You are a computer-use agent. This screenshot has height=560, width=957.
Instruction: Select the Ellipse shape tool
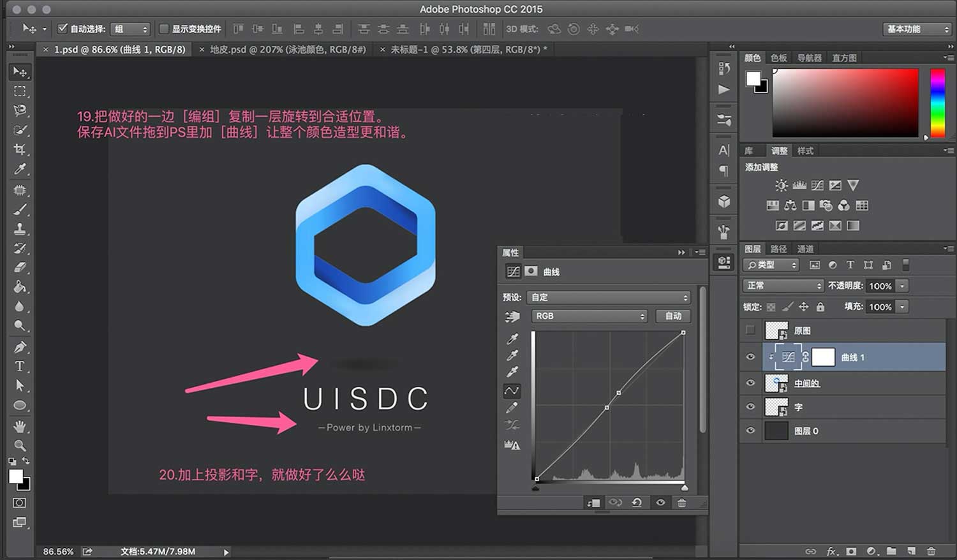(20, 405)
